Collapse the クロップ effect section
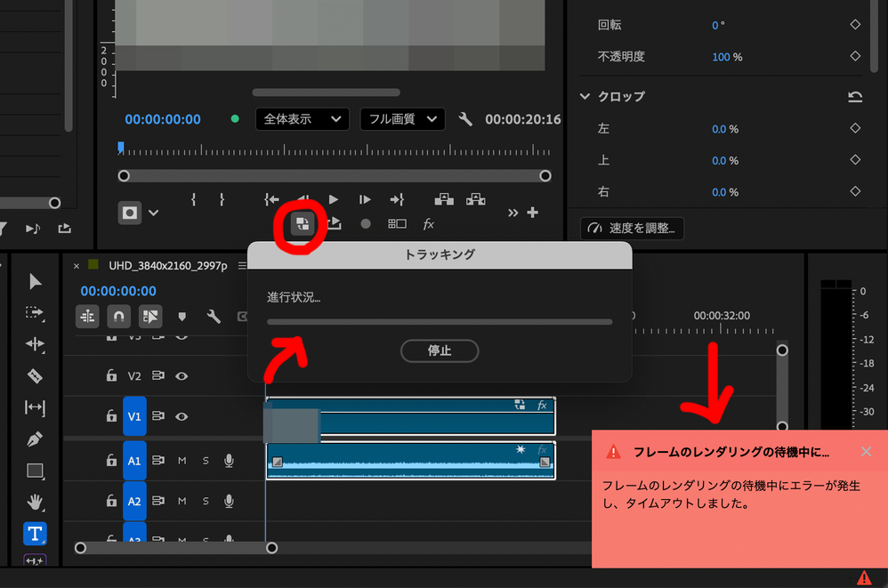The width and height of the screenshot is (888, 588). click(585, 96)
